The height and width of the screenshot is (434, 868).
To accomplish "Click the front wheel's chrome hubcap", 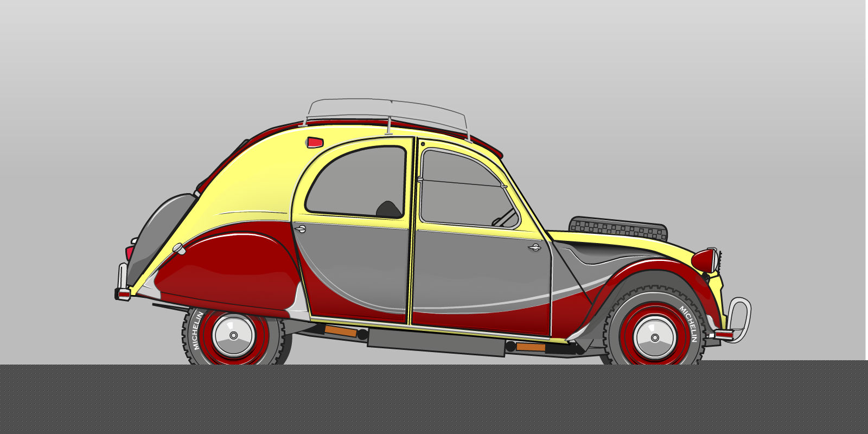I will [654, 337].
